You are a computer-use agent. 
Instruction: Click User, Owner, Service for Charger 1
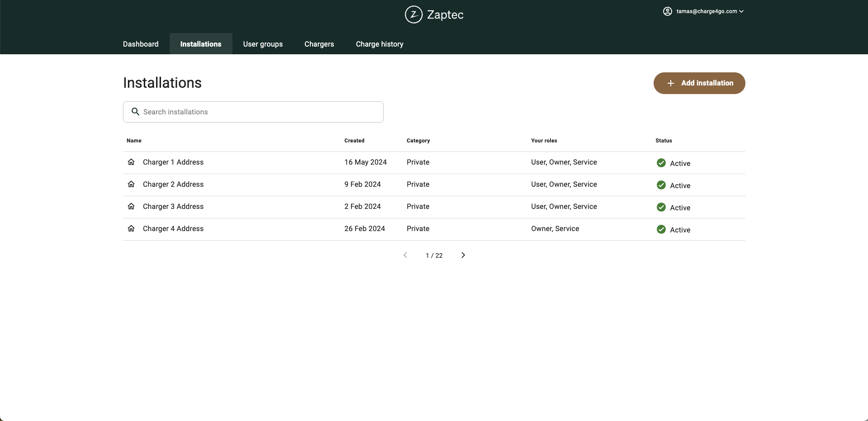564,162
